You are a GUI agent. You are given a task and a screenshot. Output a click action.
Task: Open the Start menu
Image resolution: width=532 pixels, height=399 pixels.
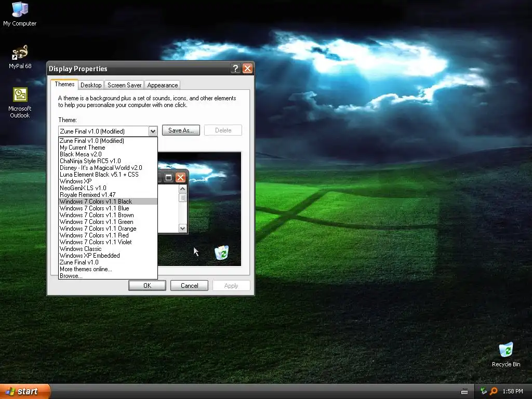coord(25,391)
